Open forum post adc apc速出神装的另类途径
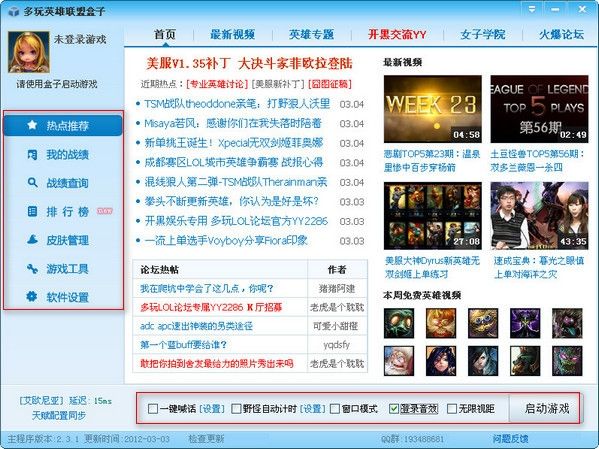This screenshot has width=599, height=449. 196,326
